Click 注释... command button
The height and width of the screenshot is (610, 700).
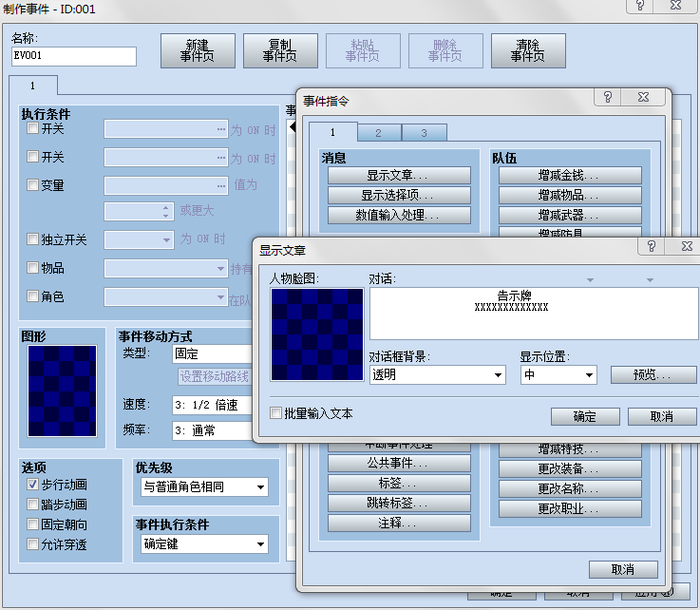tap(399, 523)
